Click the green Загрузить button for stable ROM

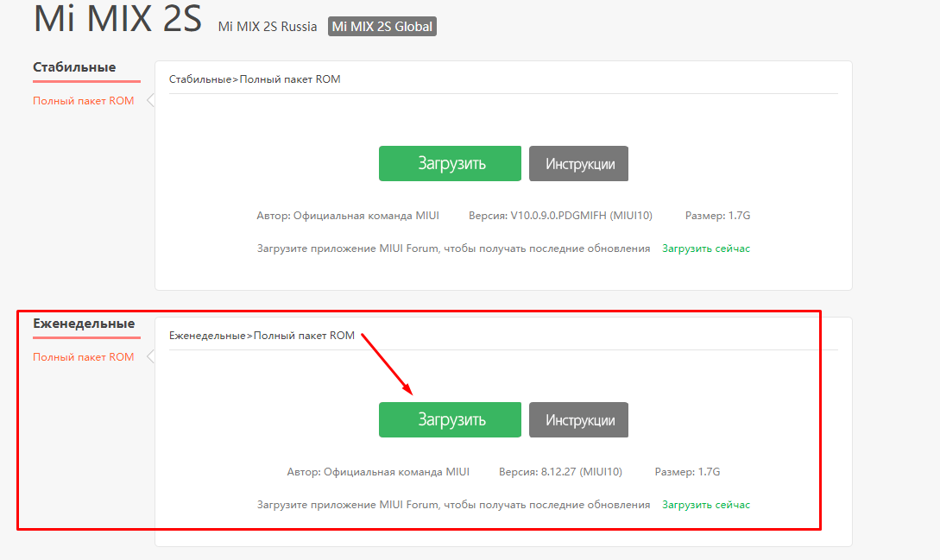pyautogui.click(x=450, y=164)
